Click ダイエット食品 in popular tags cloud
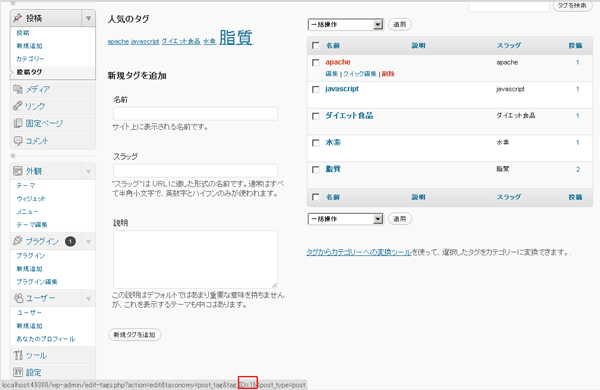Viewport: 600px width, 390px height. (x=181, y=41)
